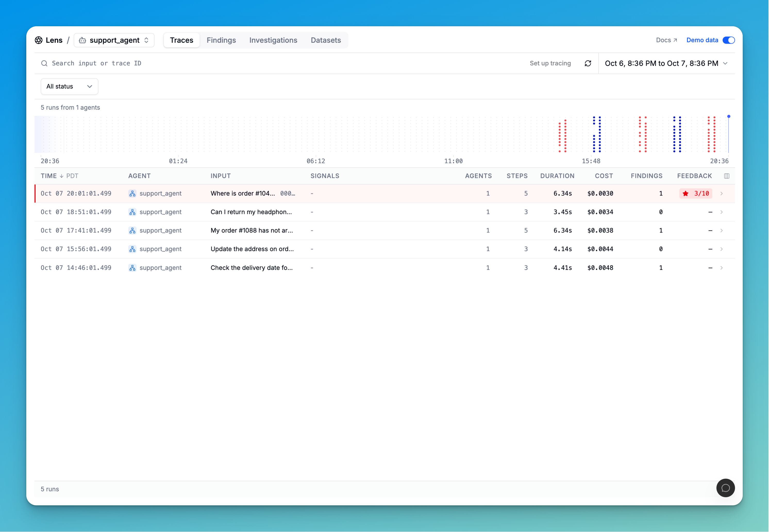The width and height of the screenshot is (769, 532).
Task: Click the FEEDBACK column header
Action: click(694, 176)
